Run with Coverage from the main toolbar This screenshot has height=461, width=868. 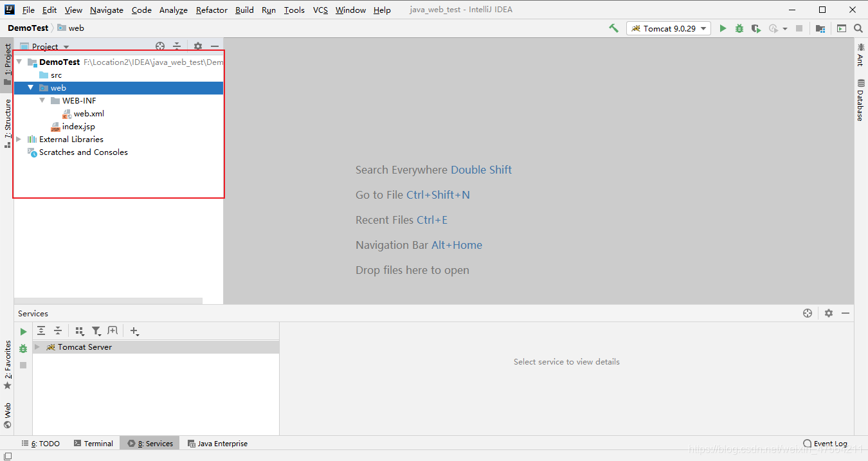click(x=756, y=28)
